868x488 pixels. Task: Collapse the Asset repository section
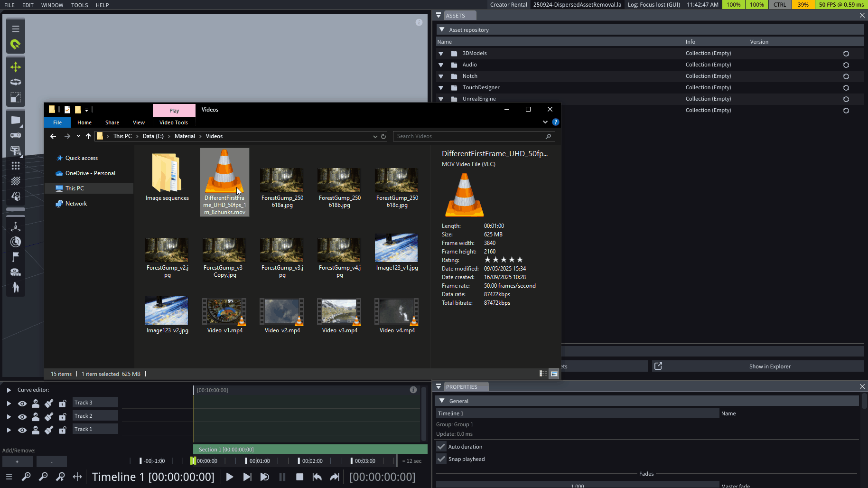[x=442, y=29]
